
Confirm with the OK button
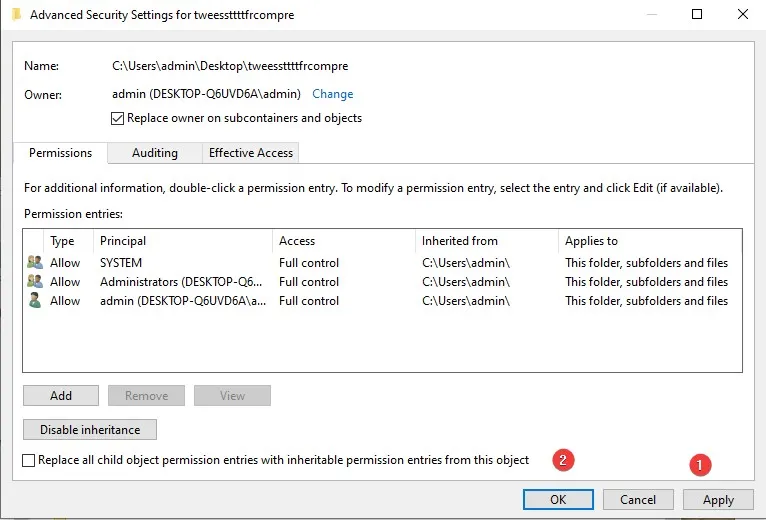click(x=558, y=499)
